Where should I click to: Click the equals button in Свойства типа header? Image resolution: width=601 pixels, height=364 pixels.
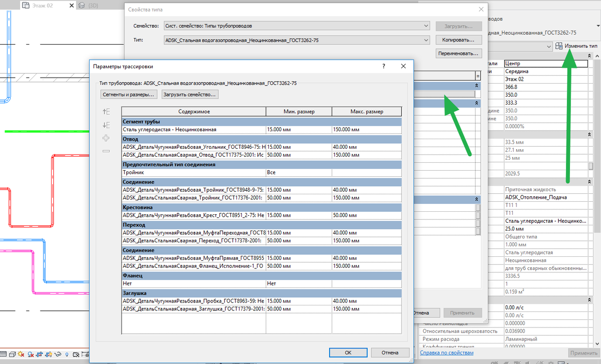pyautogui.click(x=478, y=76)
